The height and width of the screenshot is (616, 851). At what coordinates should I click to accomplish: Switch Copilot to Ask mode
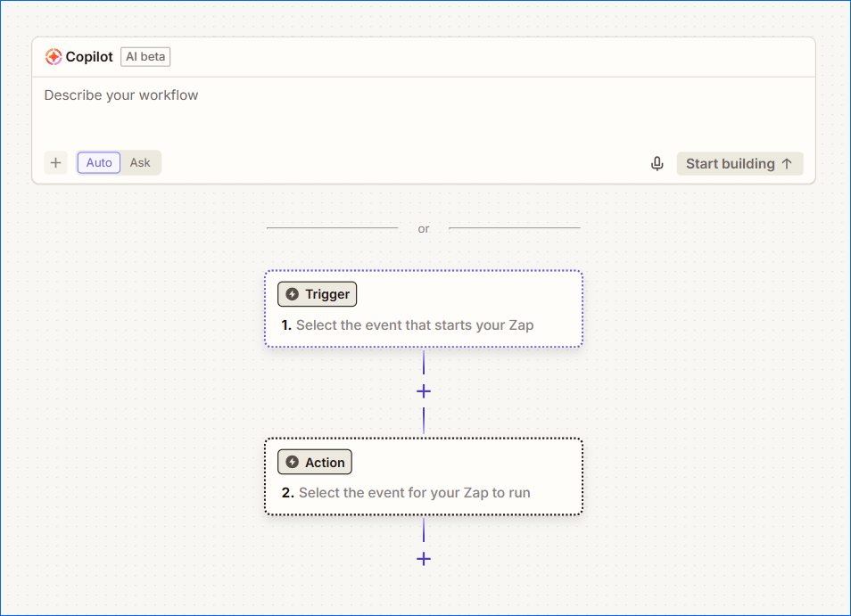140,163
